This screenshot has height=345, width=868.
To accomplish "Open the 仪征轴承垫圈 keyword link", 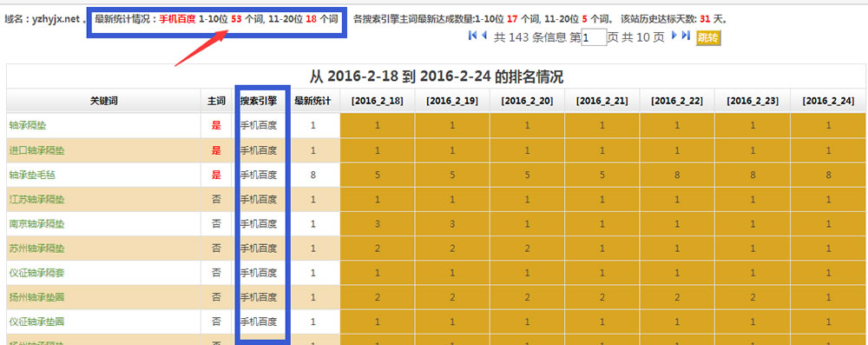I will click(x=36, y=322).
